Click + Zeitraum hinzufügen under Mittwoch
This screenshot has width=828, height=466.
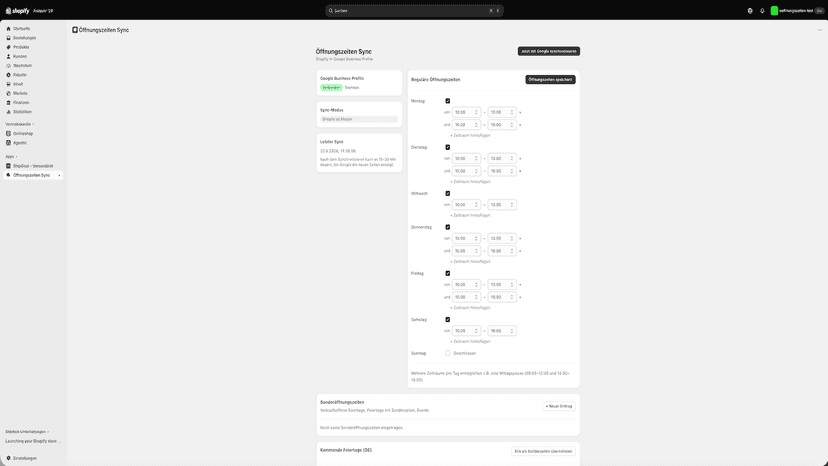470,216
